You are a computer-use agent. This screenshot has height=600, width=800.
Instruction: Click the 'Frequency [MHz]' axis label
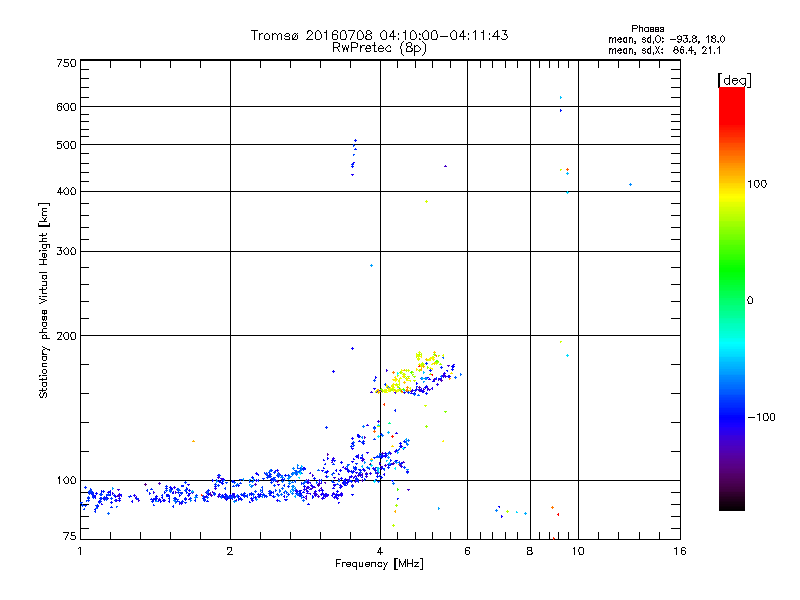pos(379,564)
